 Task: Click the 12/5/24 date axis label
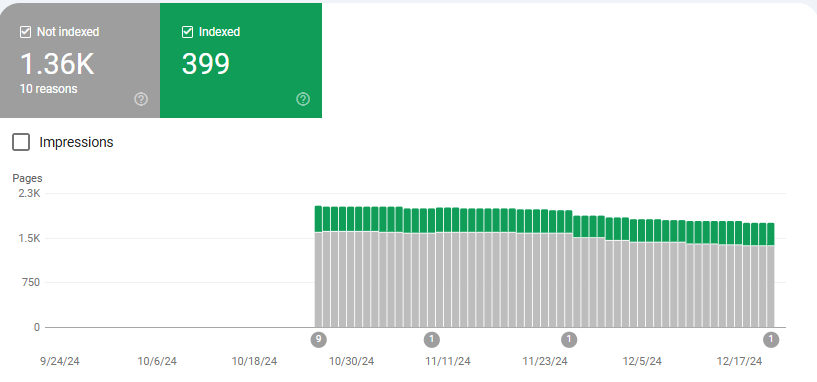[x=642, y=361]
